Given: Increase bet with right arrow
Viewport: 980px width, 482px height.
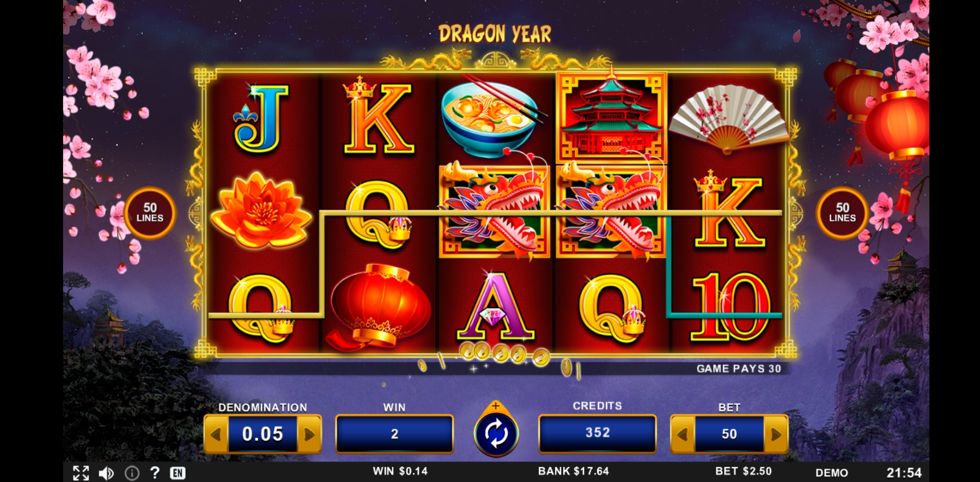Looking at the screenshot, I should (776, 434).
